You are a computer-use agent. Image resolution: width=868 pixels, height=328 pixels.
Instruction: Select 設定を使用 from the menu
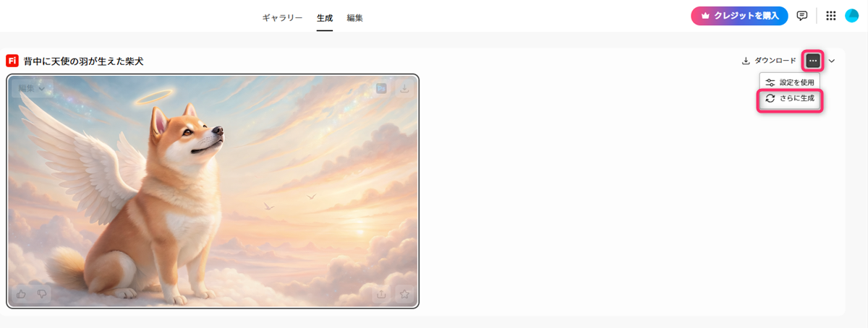click(790, 82)
